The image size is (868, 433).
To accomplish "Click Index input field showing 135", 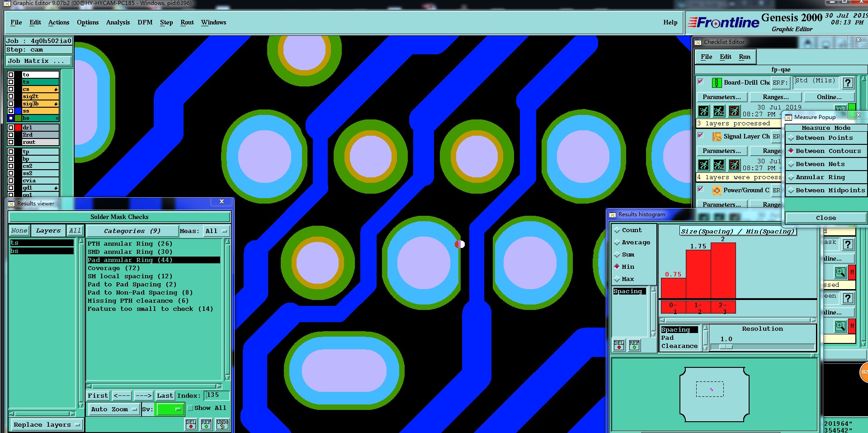I will coord(217,395).
